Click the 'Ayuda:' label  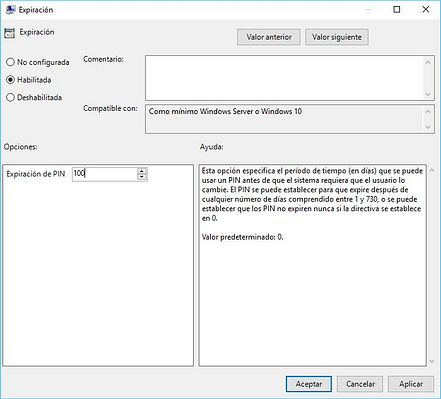(212, 147)
